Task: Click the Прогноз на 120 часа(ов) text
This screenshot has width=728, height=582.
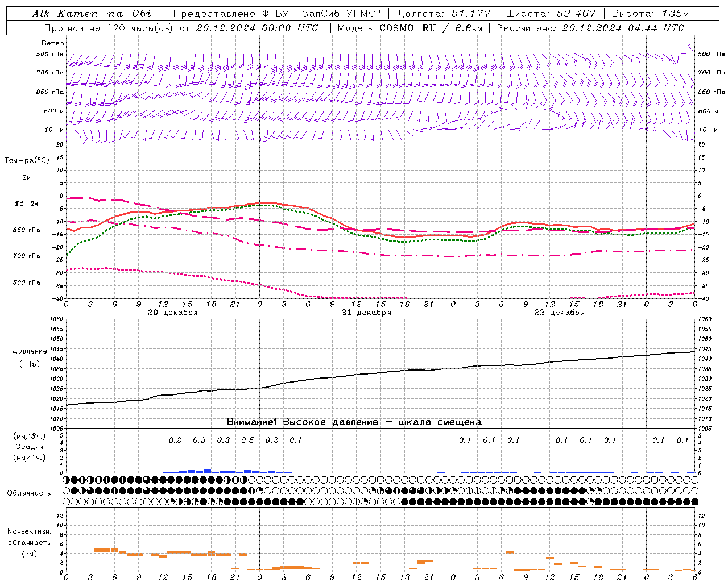Action: 110,28
